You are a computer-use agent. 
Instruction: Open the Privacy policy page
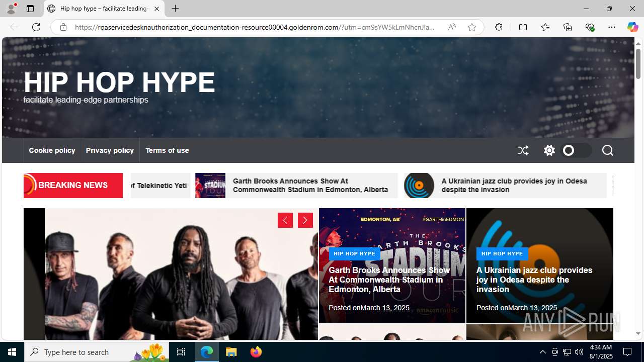tap(110, 150)
